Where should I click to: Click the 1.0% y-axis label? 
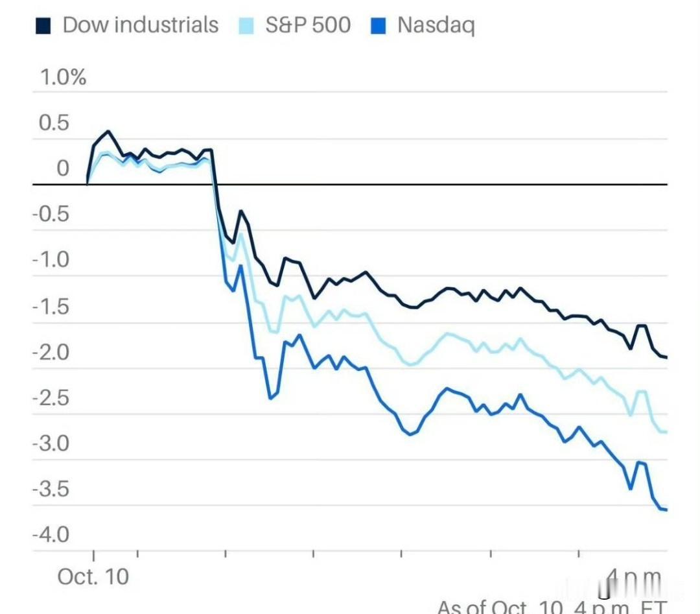pyautogui.click(x=63, y=78)
